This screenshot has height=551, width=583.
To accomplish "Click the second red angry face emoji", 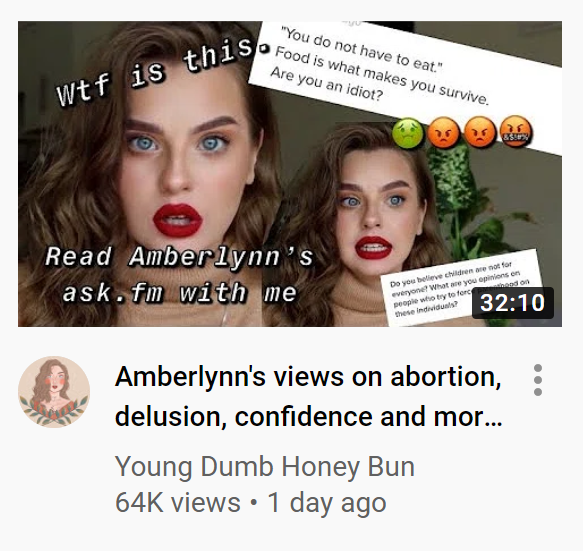I will click(x=480, y=132).
